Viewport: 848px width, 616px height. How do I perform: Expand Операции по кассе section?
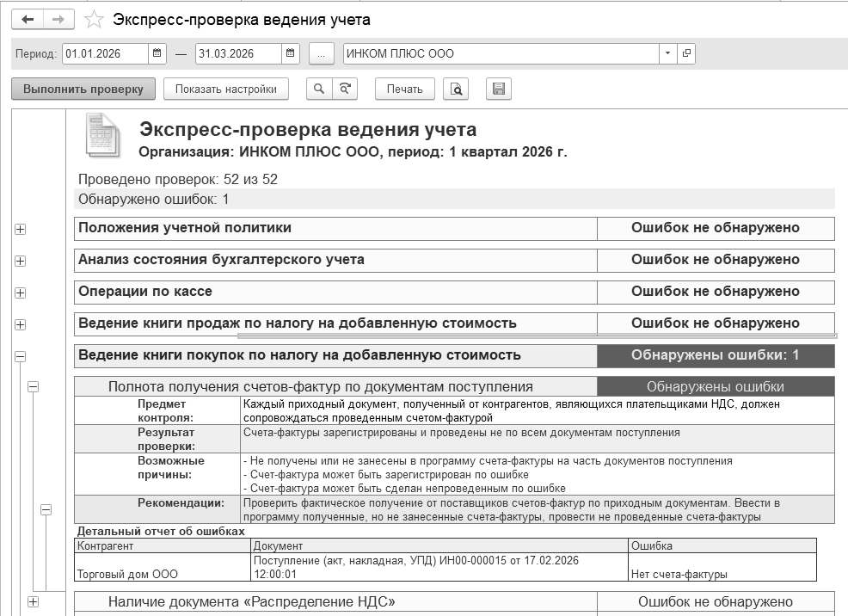click(x=20, y=293)
